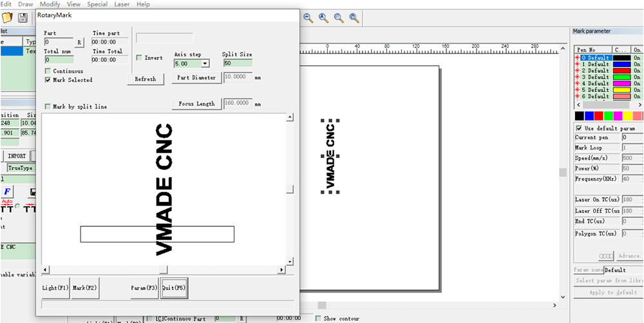This screenshot has width=644, height=323.
Task: Pick the yellow color swatch in palette
Action: click(627, 116)
